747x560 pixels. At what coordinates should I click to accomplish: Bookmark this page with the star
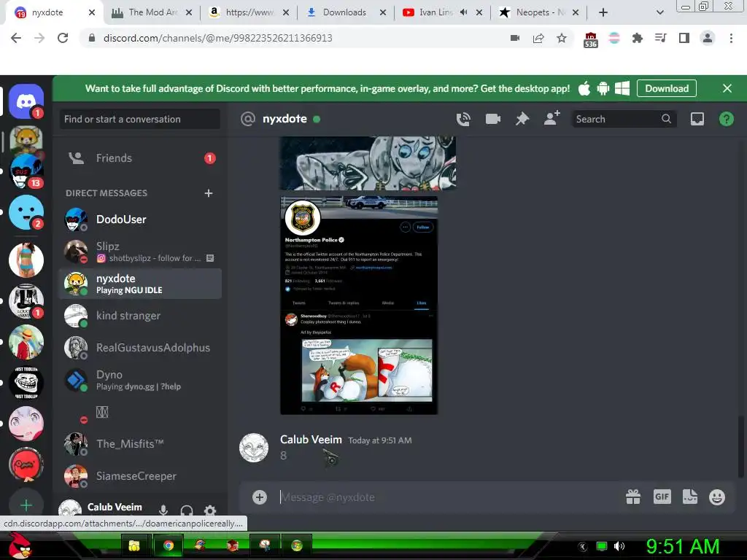tap(562, 38)
